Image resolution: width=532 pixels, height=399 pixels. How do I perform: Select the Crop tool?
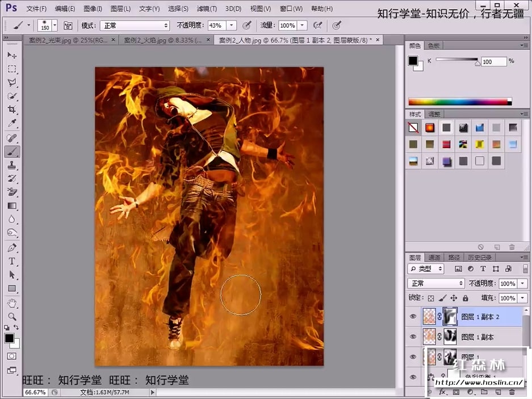click(x=12, y=109)
